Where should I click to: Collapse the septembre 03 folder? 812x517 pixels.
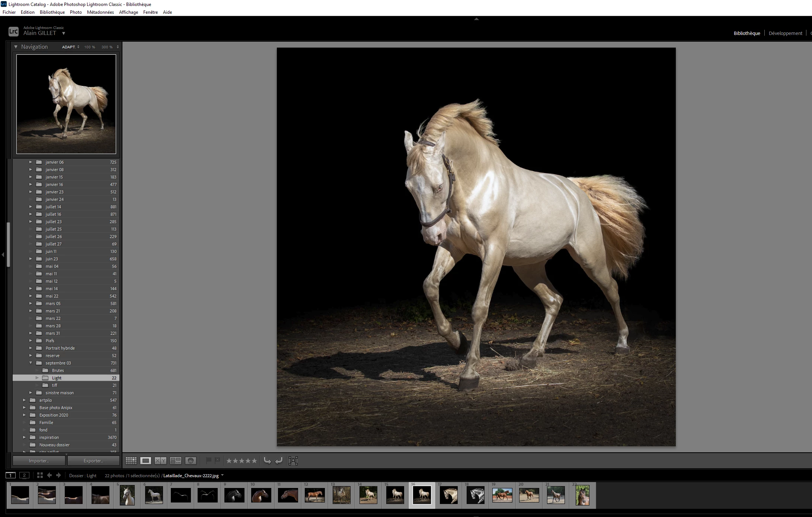tap(31, 363)
